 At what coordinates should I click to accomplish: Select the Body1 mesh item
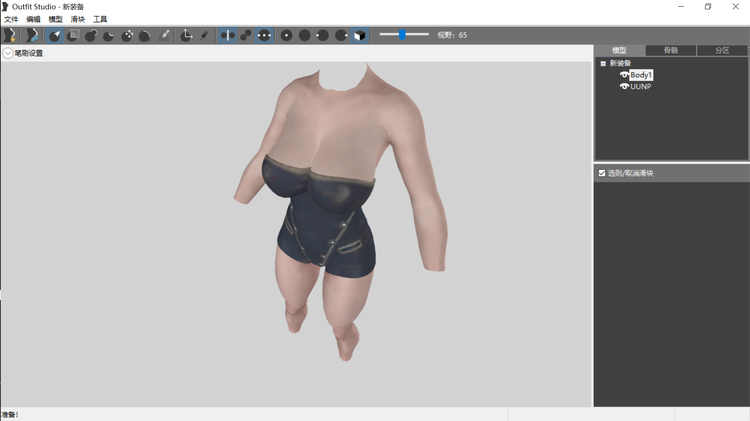(641, 75)
